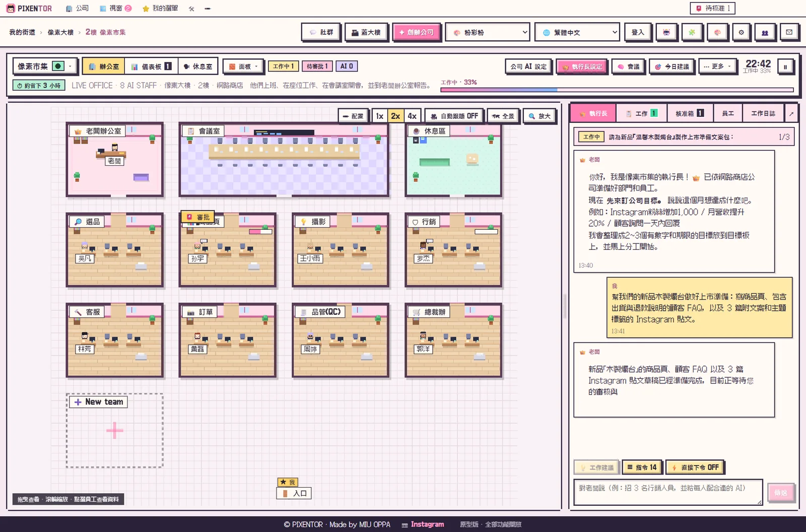Click the two-people users icon
Viewport: 806px width, 532px height.
coord(765,32)
